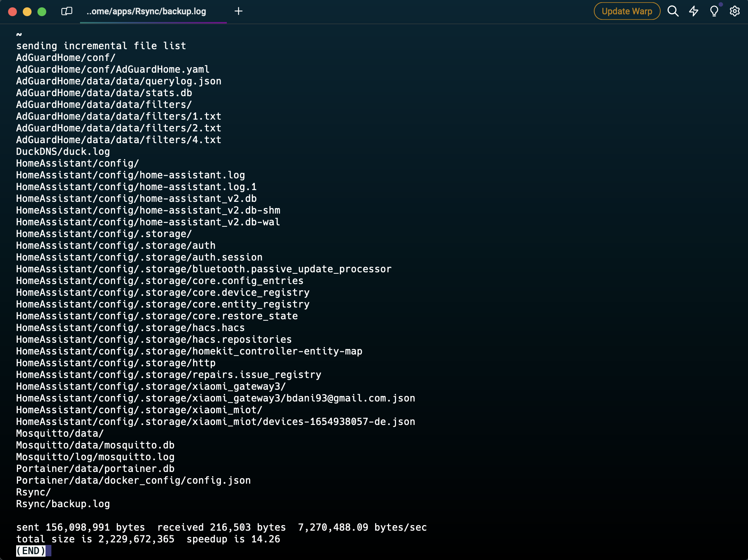Screen dimensions: 748x560
Task: Click 'bdani93@gmail.com.json' line
Action: click(x=215, y=398)
